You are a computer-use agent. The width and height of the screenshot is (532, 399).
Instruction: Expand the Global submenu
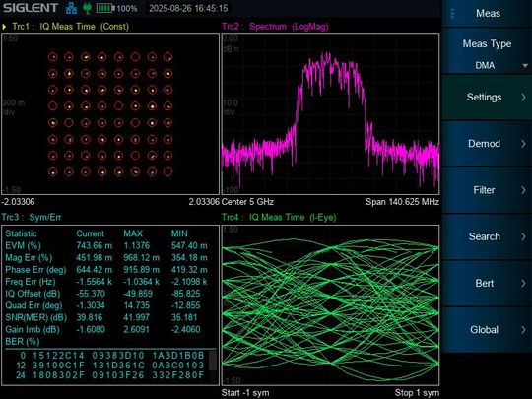[x=487, y=329]
